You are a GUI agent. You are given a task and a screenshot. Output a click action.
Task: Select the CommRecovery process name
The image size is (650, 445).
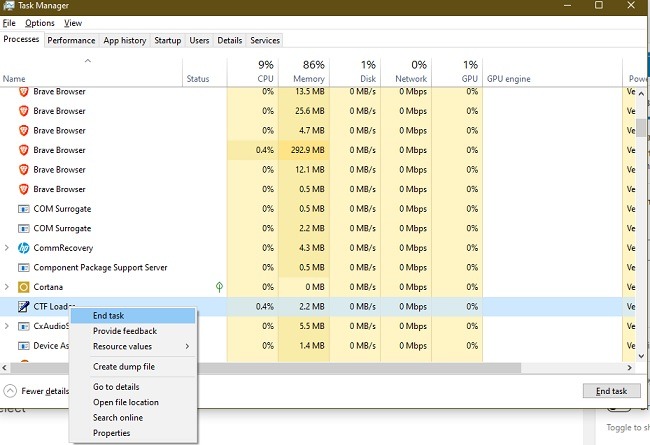pos(63,248)
